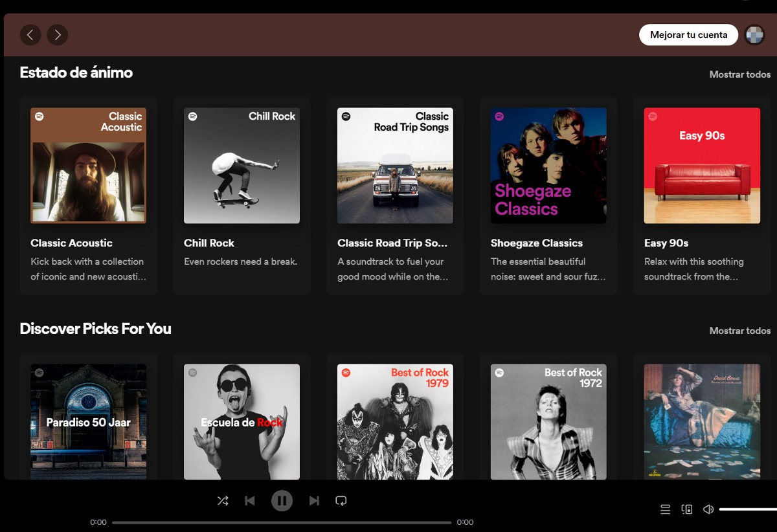
Task: Show all Discover Picks For You
Action: (739, 331)
